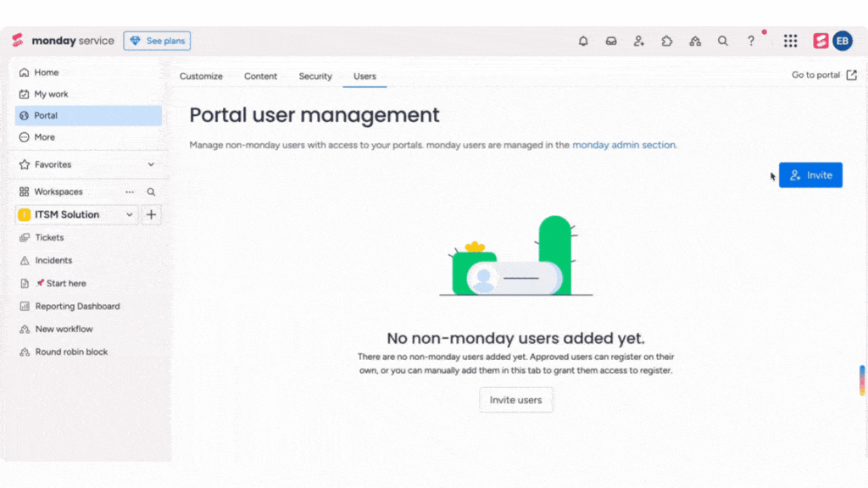Click the invite members icon in top bar

(639, 41)
